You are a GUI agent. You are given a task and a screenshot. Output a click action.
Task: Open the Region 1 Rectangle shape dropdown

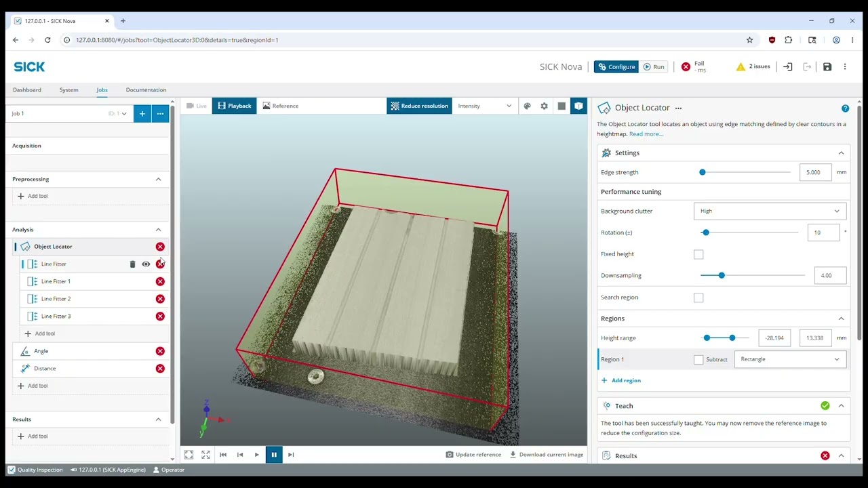[x=790, y=359]
